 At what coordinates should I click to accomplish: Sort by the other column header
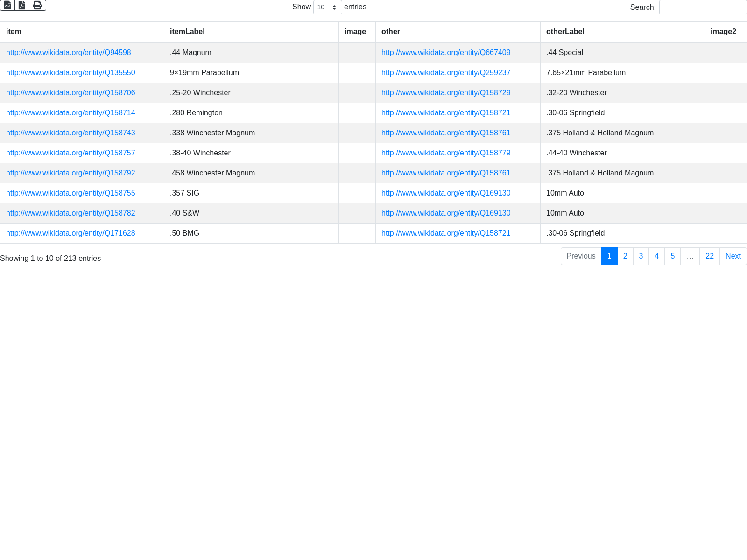pos(458,32)
